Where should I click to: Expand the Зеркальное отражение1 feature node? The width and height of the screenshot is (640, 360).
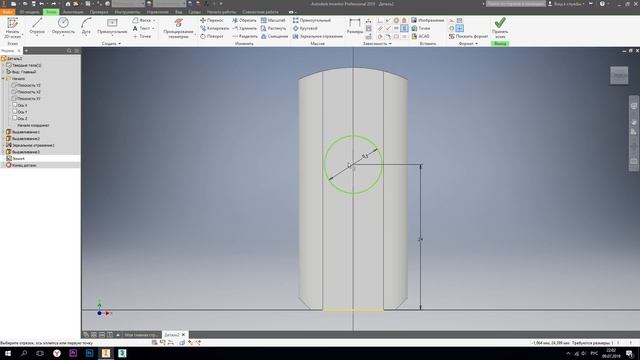(3, 145)
